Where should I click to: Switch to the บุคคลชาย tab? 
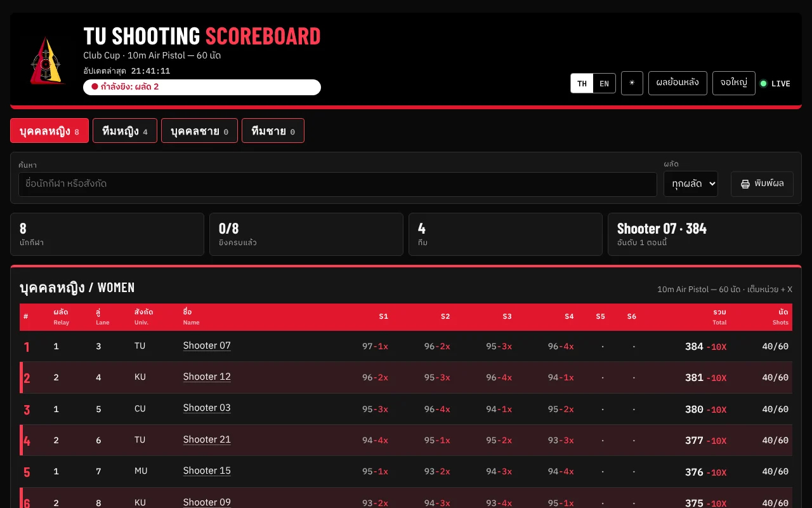click(199, 131)
